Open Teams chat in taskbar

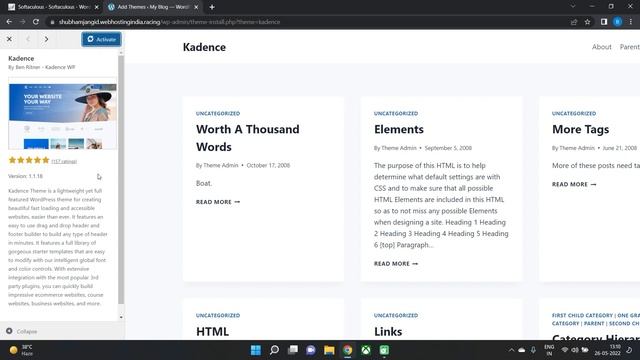[x=311, y=350]
